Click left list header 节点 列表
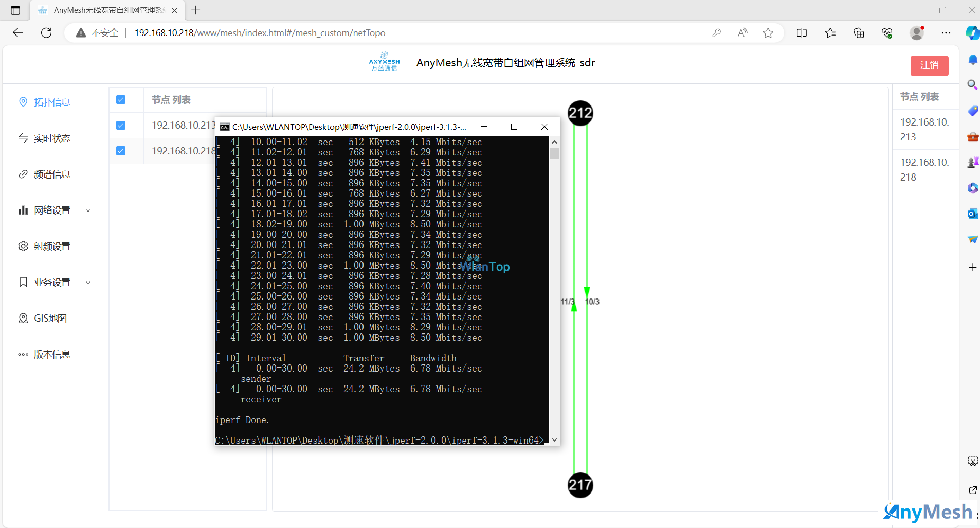The height and width of the screenshot is (528, 980). tap(171, 100)
